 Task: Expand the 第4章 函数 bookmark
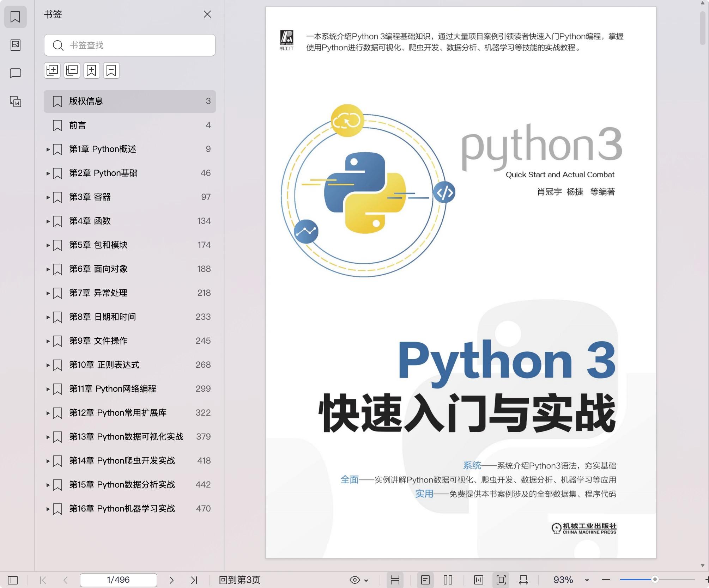click(x=48, y=221)
